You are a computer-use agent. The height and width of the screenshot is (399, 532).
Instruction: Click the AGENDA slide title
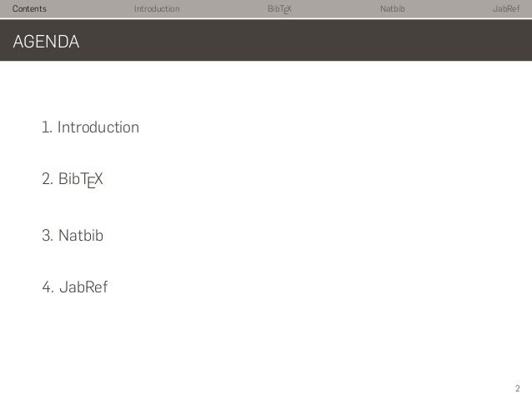click(46, 42)
